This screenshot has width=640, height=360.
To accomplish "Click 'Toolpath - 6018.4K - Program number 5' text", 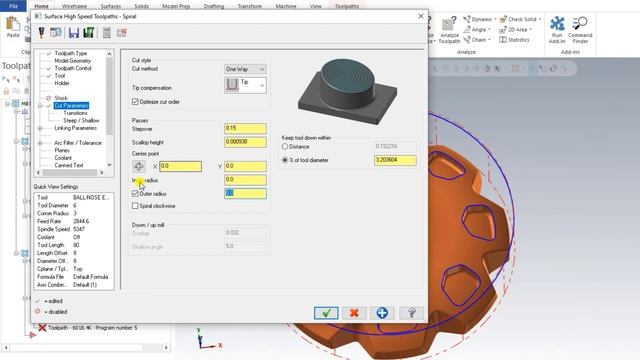I will coord(93,328).
